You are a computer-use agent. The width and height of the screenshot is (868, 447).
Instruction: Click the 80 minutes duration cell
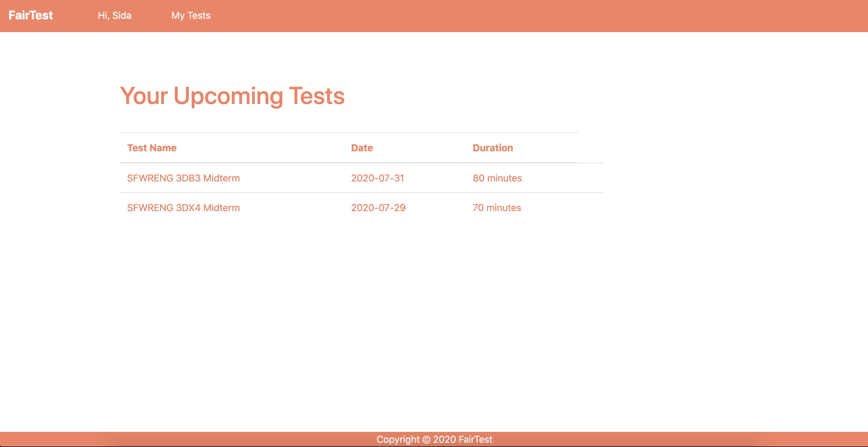click(x=497, y=178)
